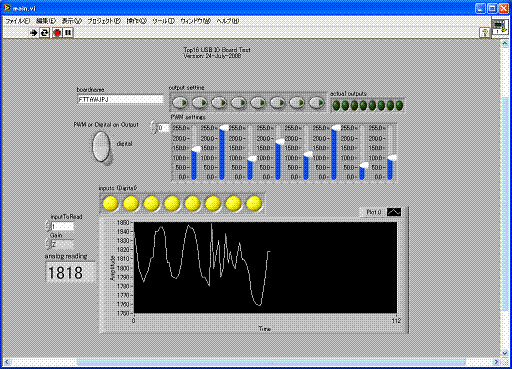Click the 112 x-axis end value
Screen dimensions: 512x369
point(396,321)
